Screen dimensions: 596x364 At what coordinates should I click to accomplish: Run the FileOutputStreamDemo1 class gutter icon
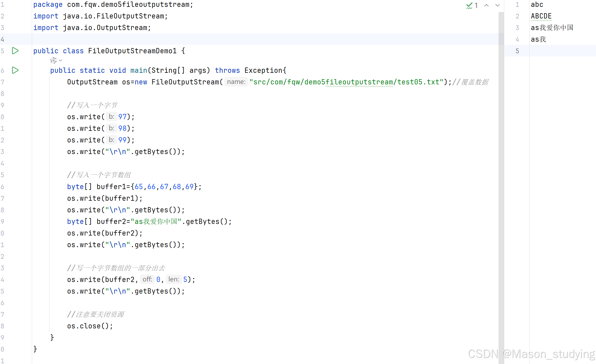click(x=15, y=51)
